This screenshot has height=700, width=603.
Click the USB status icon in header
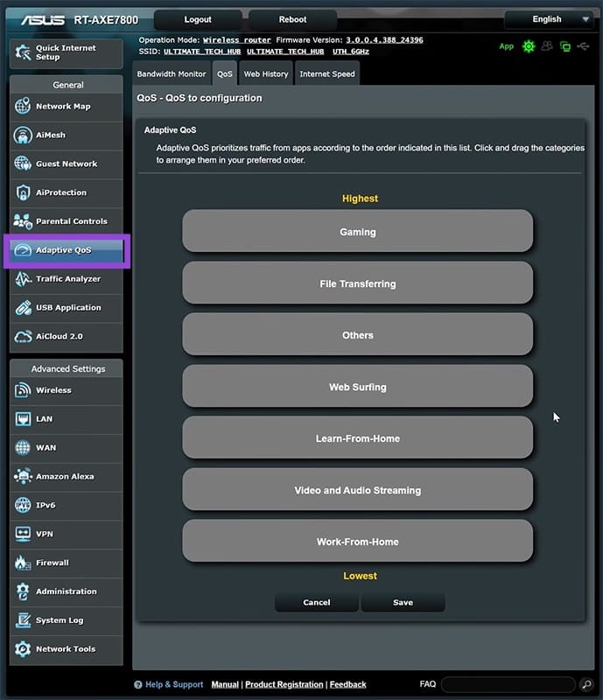tap(585, 46)
